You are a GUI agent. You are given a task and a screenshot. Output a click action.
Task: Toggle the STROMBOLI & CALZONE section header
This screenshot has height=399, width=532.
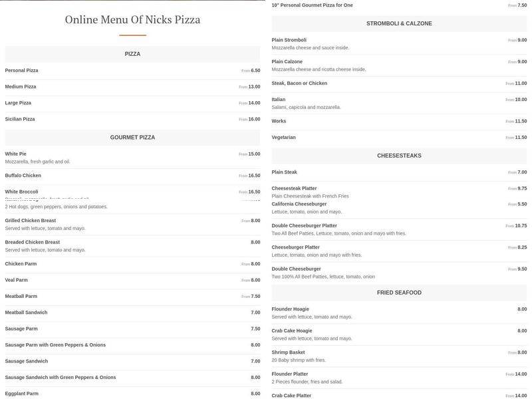pos(399,24)
